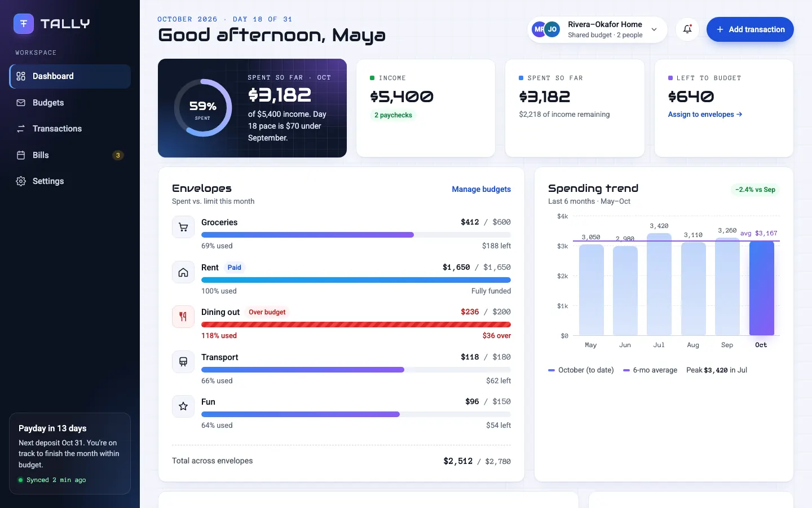Click the Budgets envelope icon
The height and width of the screenshot is (508, 812).
coord(21,103)
